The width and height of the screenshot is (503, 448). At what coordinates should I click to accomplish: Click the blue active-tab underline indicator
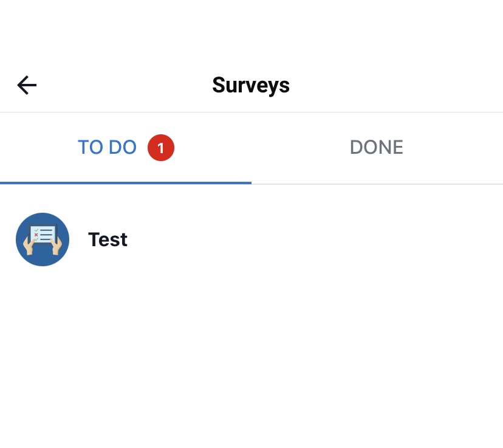point(126,182)
